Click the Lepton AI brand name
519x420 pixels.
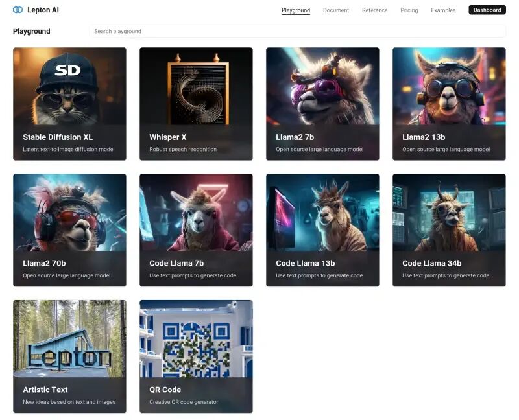(x=43, y=10)
